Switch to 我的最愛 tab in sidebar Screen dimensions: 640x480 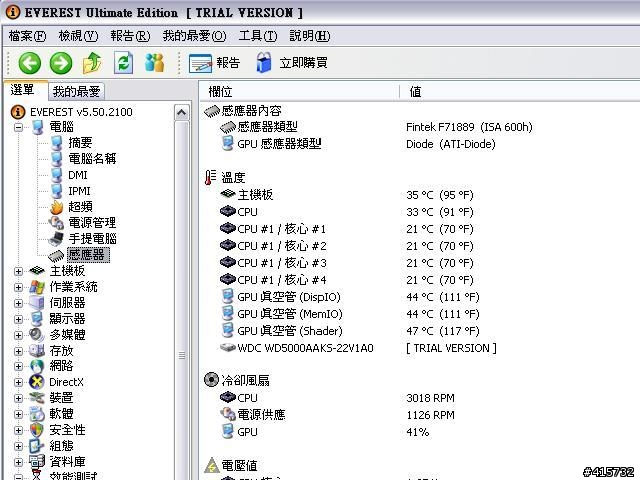point(76,91)
